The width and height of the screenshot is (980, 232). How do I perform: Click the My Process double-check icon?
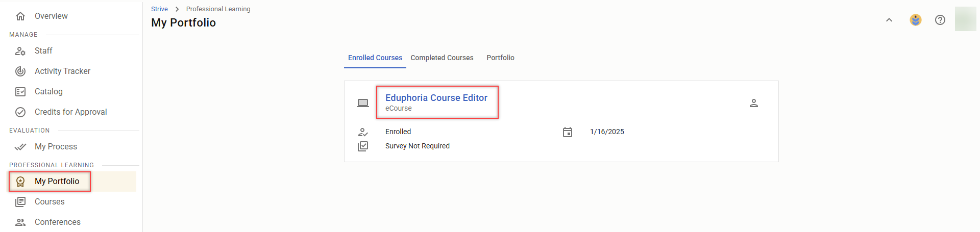point(20,147)
